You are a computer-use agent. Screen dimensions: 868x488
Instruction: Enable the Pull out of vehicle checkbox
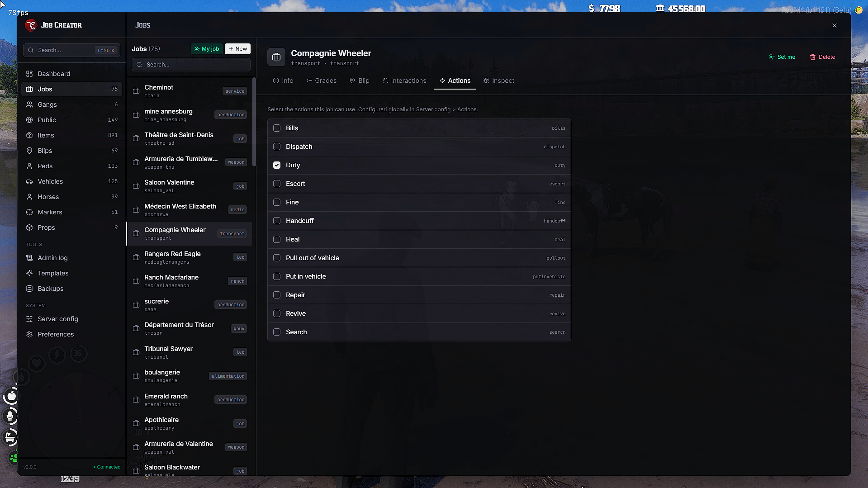[x=277, y=258]
